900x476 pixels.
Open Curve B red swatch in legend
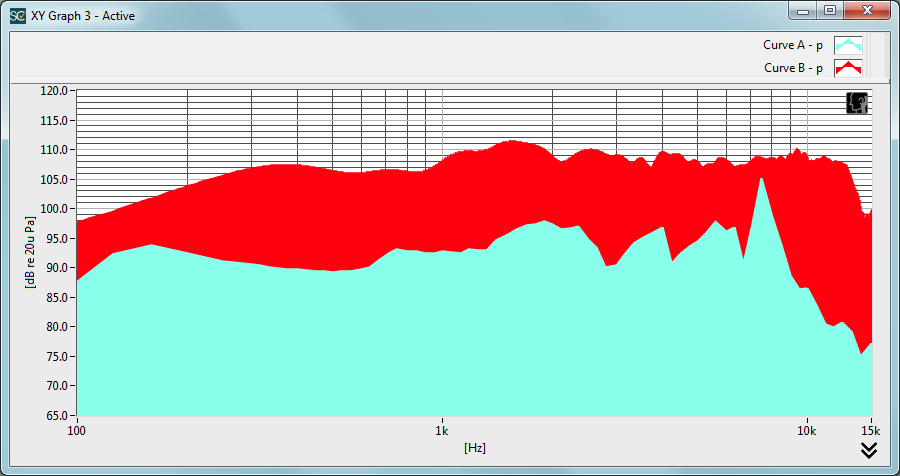point(848,68)
